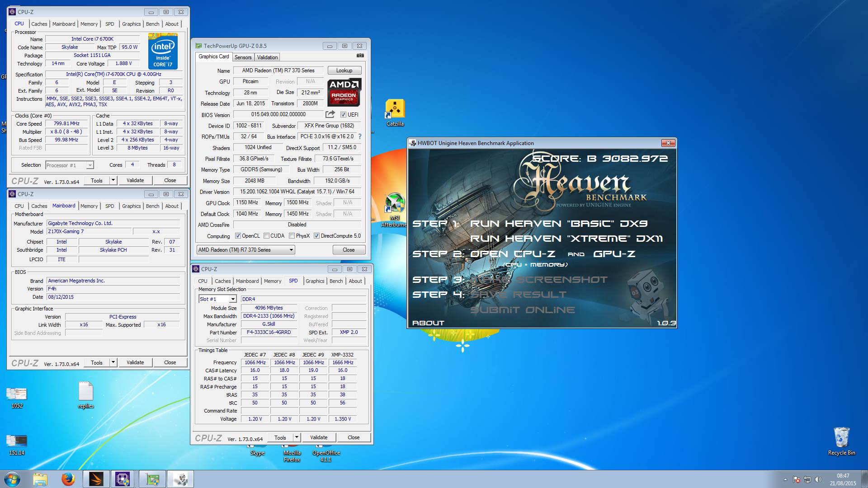Toggle the OpenCL checkbox in GPU-Z
Screen dimensions: 868x488
[238, 236]
